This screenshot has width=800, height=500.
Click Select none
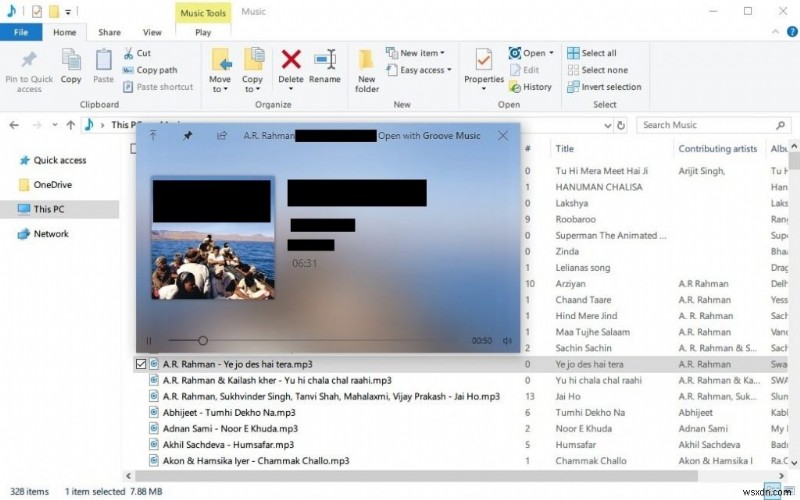[x=597, y=70]
